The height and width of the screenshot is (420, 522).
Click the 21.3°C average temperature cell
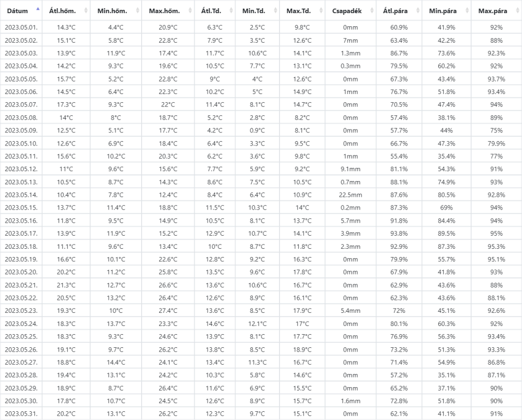pyautogui.click(x=66, y=285)
